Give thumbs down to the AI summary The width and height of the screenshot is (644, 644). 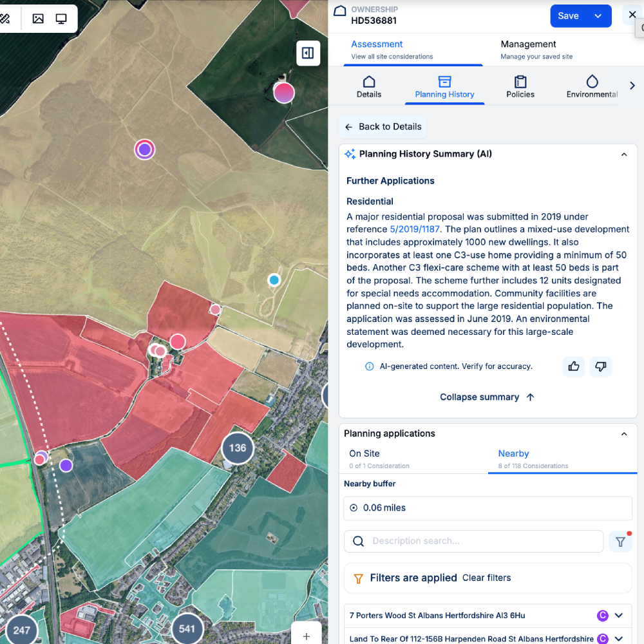tap(600, 366)
